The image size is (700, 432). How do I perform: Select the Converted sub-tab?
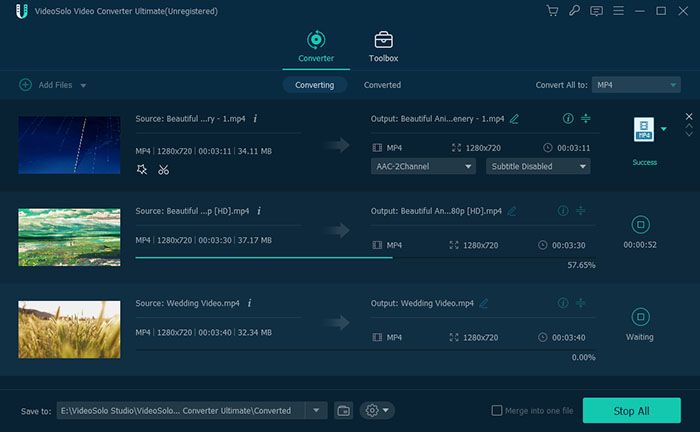(382, 85)
